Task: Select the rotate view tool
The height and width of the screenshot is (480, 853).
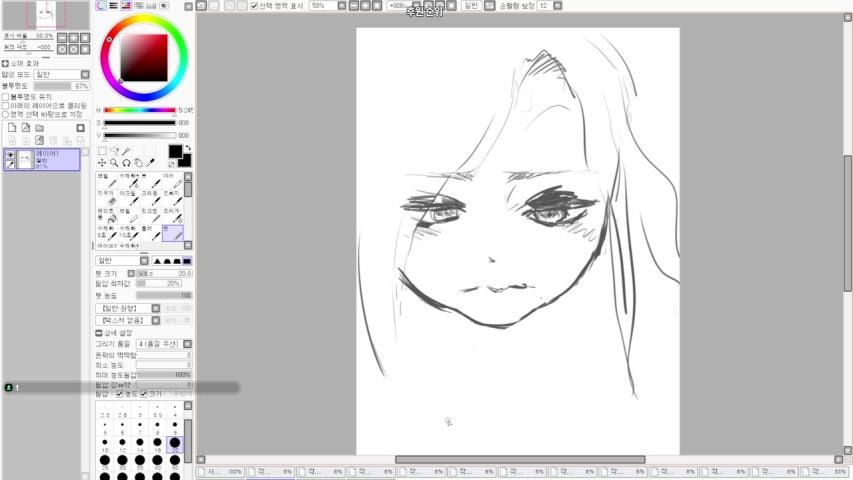Action: (x=126, y=163)
